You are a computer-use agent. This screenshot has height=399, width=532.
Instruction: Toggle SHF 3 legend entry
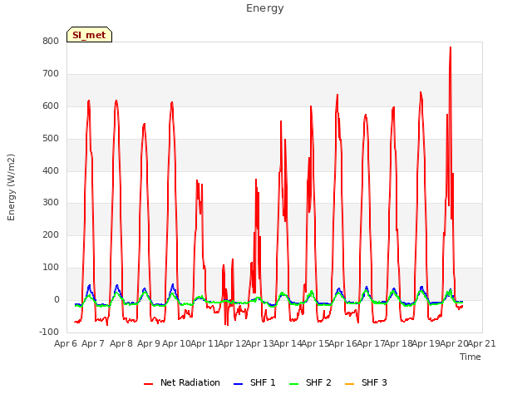click(366, 382)
